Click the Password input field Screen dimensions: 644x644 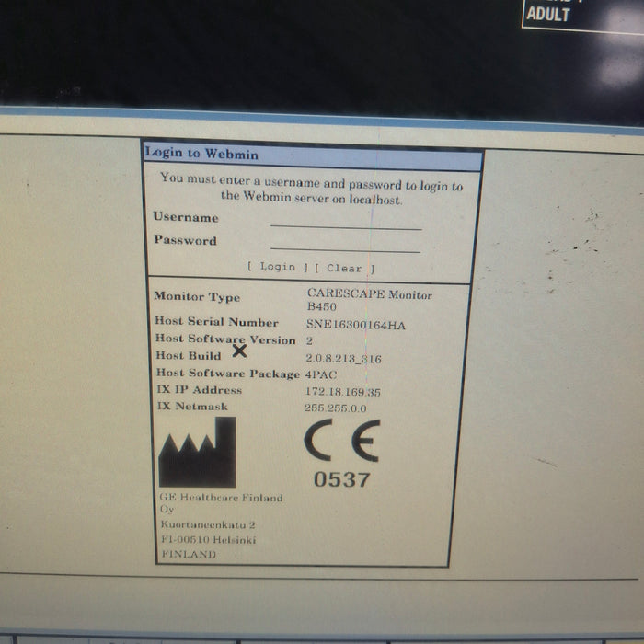pos(345,245)
